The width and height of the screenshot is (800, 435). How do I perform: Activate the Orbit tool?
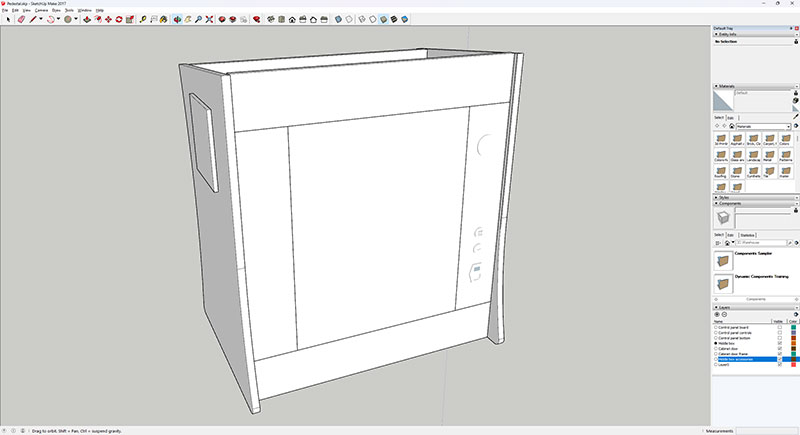click(x=177, y=19)
